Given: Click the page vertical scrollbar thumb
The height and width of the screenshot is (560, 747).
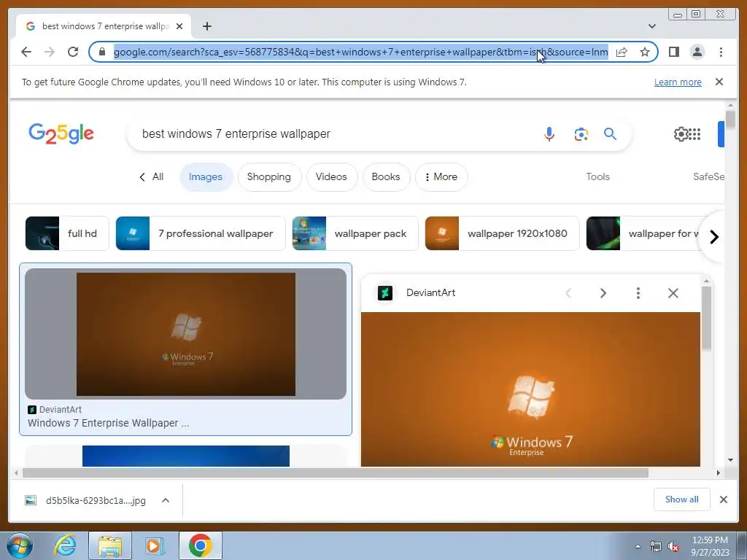Looking at the screenshot, I should pyautogui.click(x=730, y=119).
